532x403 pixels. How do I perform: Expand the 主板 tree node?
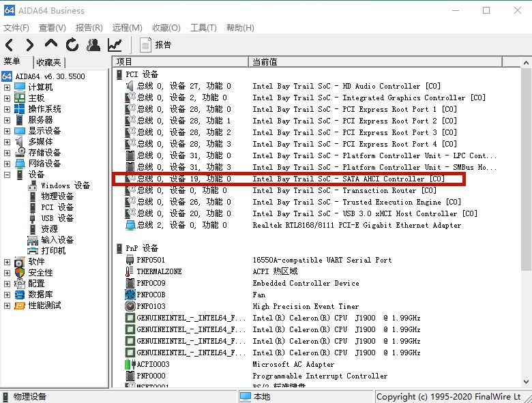(x=7, y=98)
